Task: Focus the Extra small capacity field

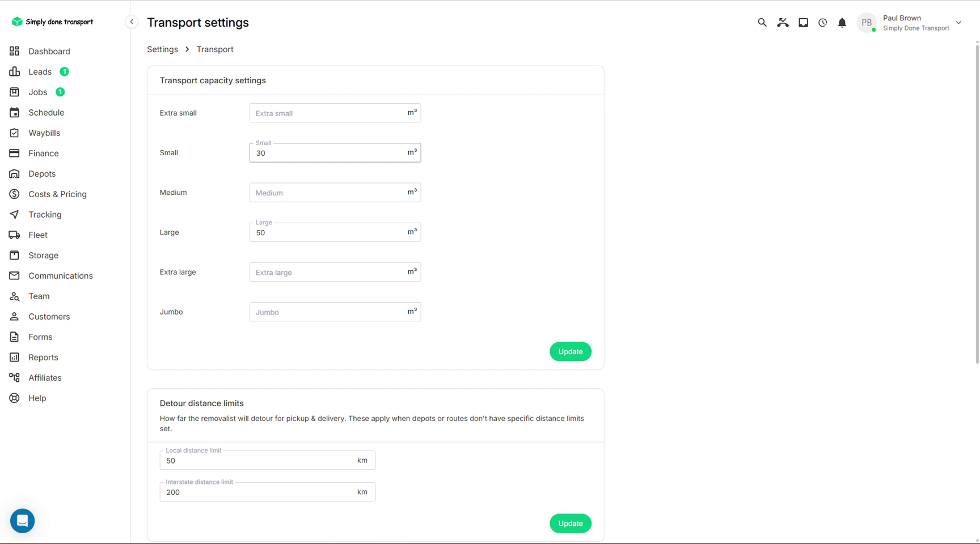Action: 335,113
